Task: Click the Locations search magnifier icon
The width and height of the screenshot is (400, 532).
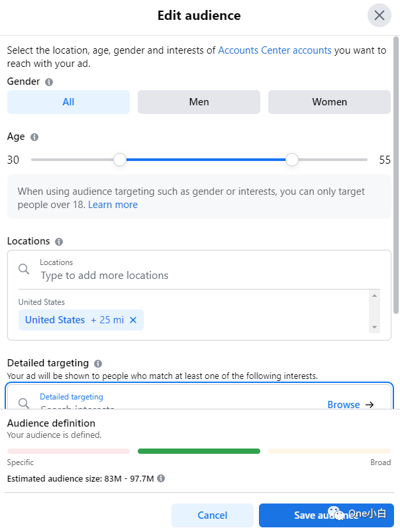Action: coord(23,268)
